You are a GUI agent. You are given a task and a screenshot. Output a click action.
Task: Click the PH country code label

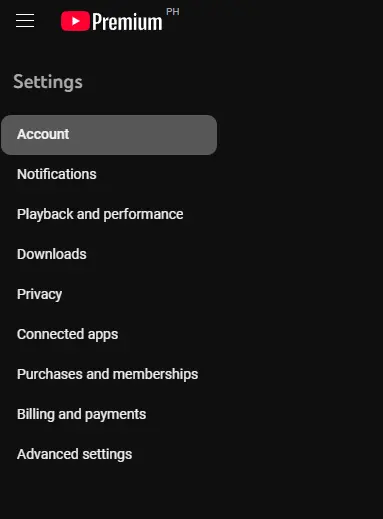(173, 12)
